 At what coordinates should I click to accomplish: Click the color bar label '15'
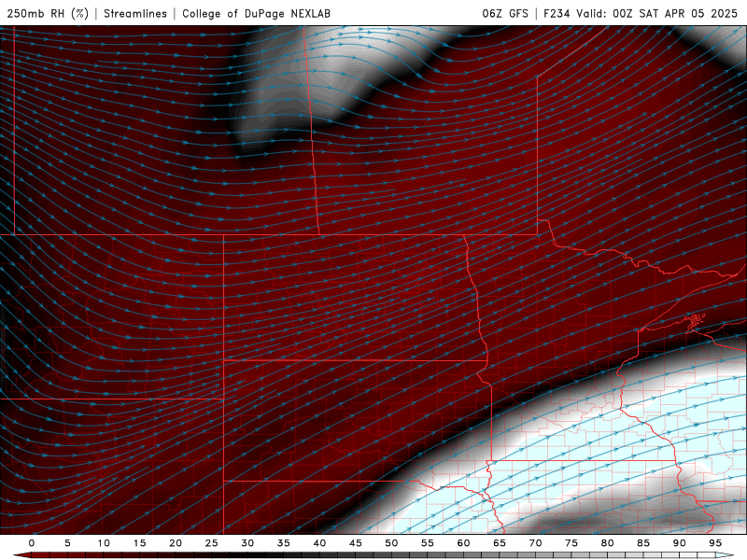pyautogui.click(x=139, y=543)
